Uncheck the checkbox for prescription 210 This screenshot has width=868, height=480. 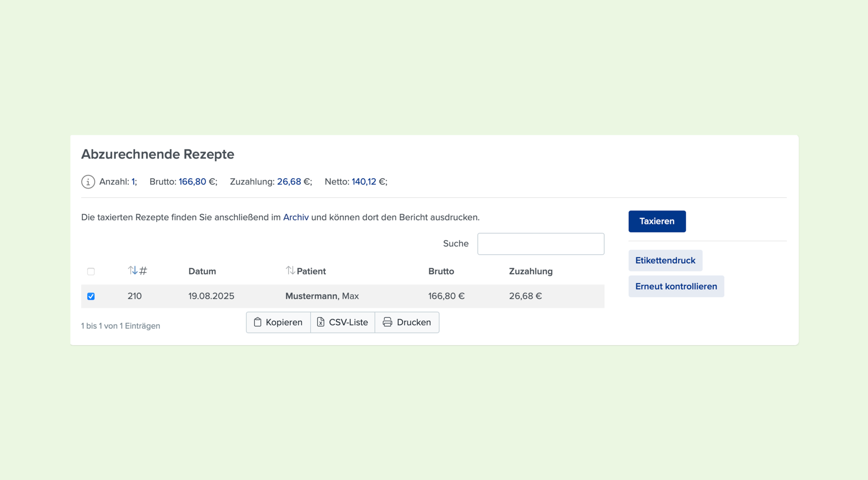click(x=91, y=296)
